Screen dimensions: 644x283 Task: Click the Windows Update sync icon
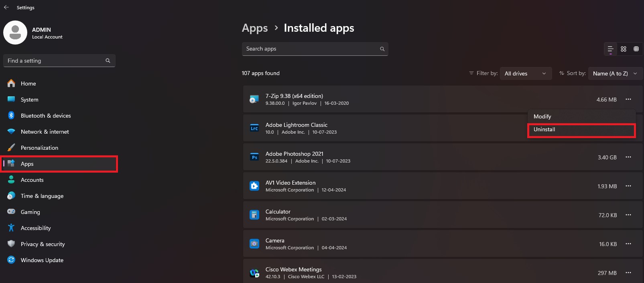point(11,260)
